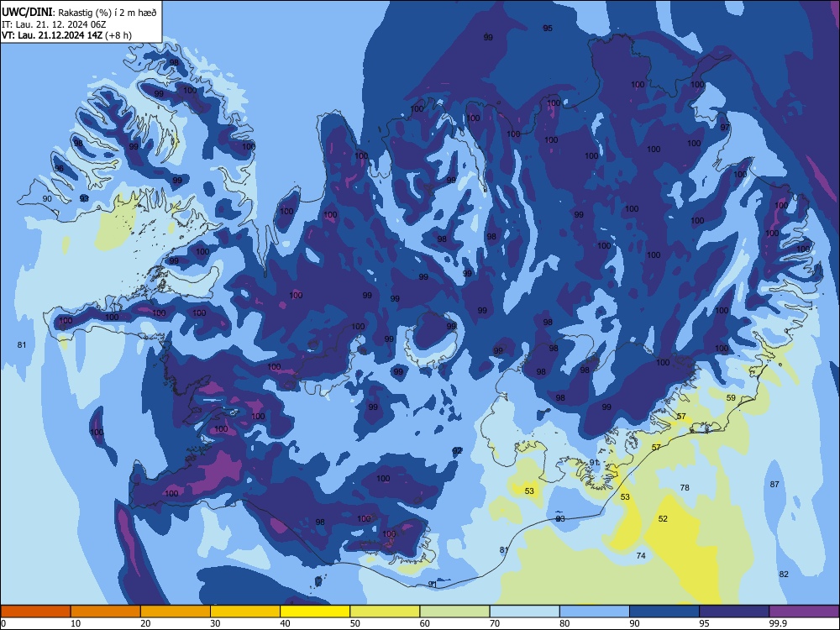Click the map value '90' on the Westfjords' western tip
Viewport: 840px width, 630px height.
click(x=47, y=198)
